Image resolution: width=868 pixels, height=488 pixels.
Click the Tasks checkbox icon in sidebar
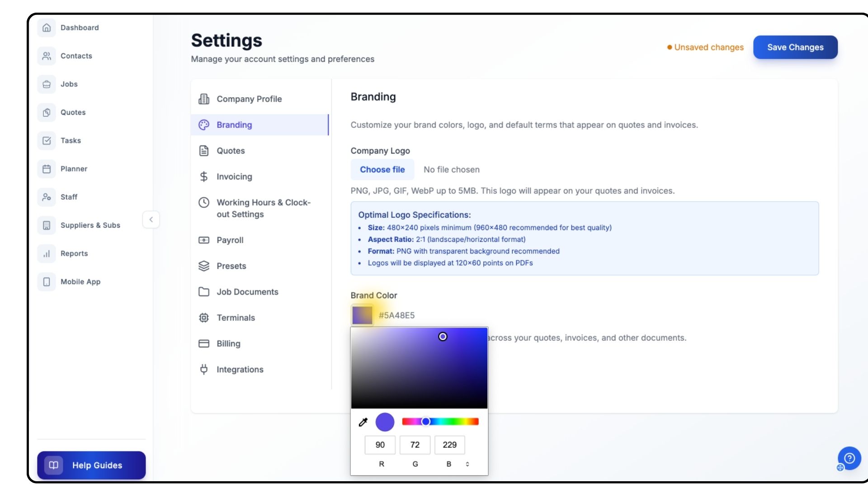47,141
